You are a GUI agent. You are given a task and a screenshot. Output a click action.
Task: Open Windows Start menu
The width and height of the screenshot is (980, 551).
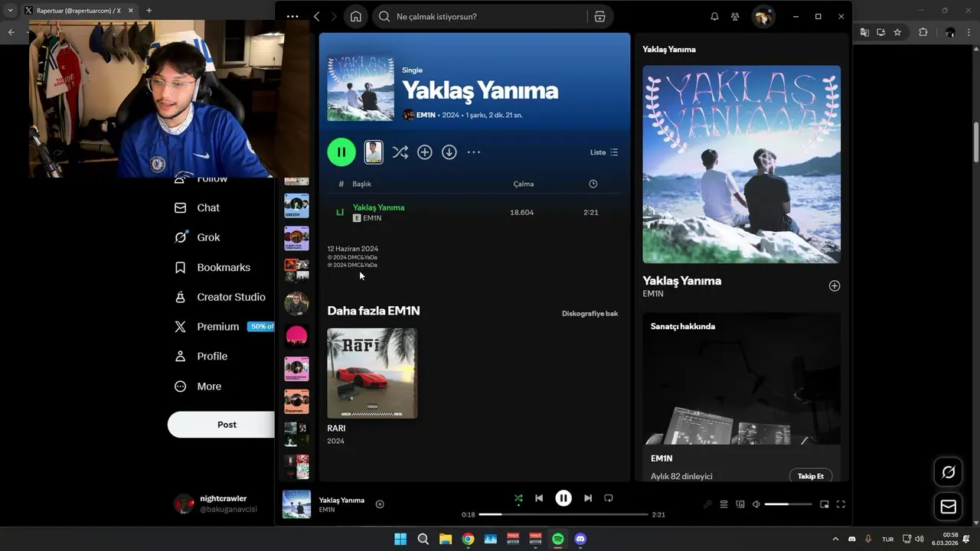400,539
